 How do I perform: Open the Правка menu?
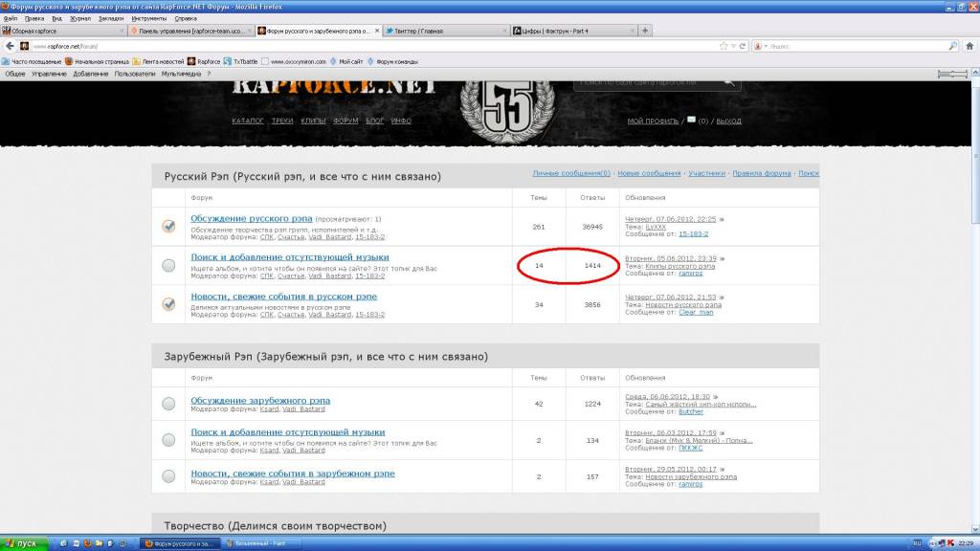34,19
